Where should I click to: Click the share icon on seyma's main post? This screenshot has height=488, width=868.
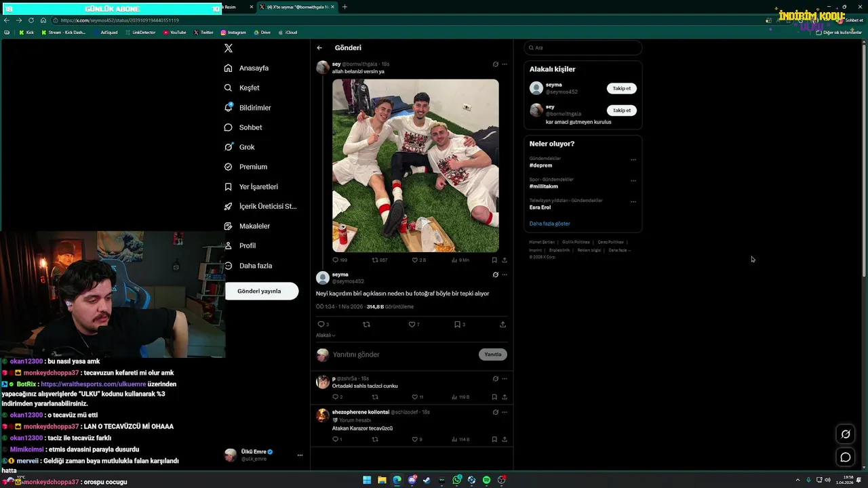point(502,325)
